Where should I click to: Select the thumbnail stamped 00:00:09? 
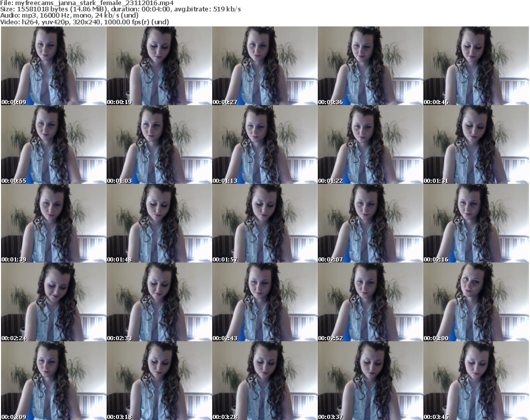[53, 66]
